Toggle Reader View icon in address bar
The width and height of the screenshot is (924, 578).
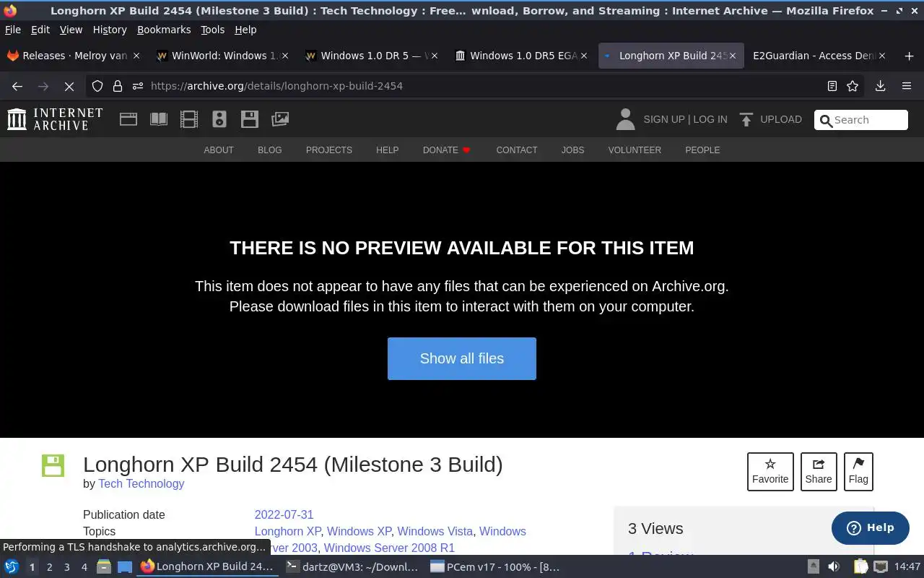pyautogui.click(x=832, y=86)
